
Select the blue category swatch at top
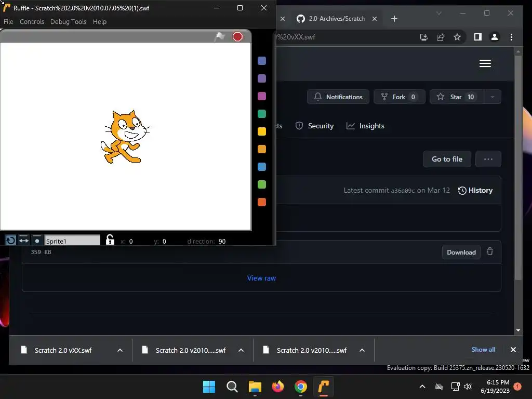tap(262, 61)
